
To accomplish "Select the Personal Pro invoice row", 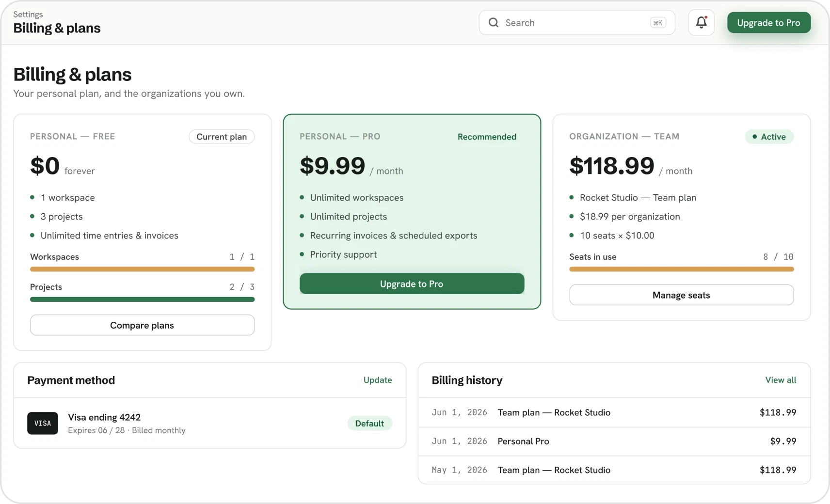I will tap(614, 441).
